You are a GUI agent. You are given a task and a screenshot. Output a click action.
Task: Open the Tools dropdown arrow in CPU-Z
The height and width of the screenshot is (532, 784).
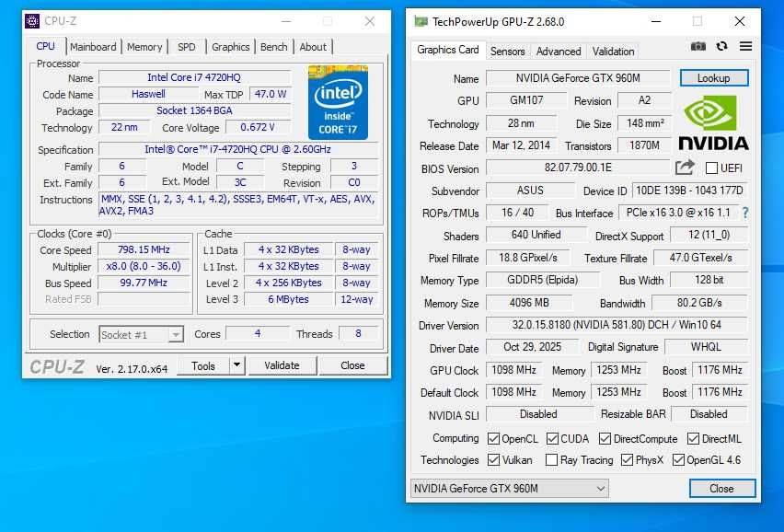click(x=236, y=365)
